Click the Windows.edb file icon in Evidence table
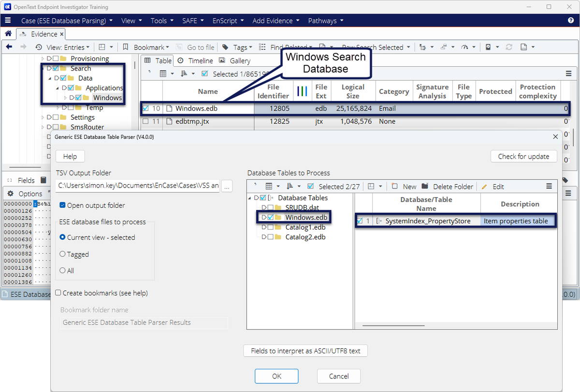Screen dimensions: 580x392 coord(170,108)
